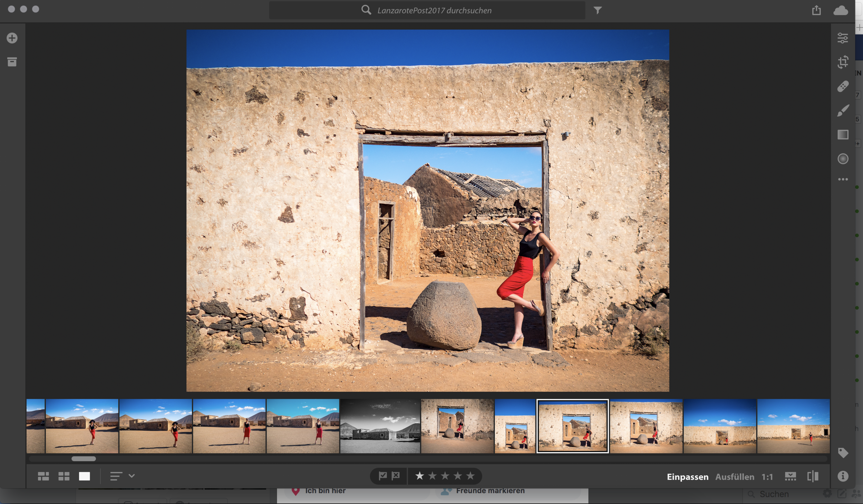Select the bright turquoise-sky thumbnail before the monochrome one
The image size is (863, 504).
(303, 426)
